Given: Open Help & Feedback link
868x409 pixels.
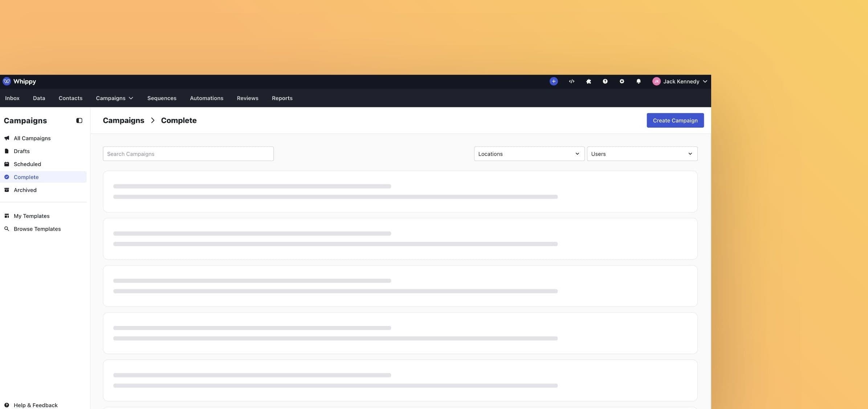Looking at the screenshot, I should (x=35, y=405).
